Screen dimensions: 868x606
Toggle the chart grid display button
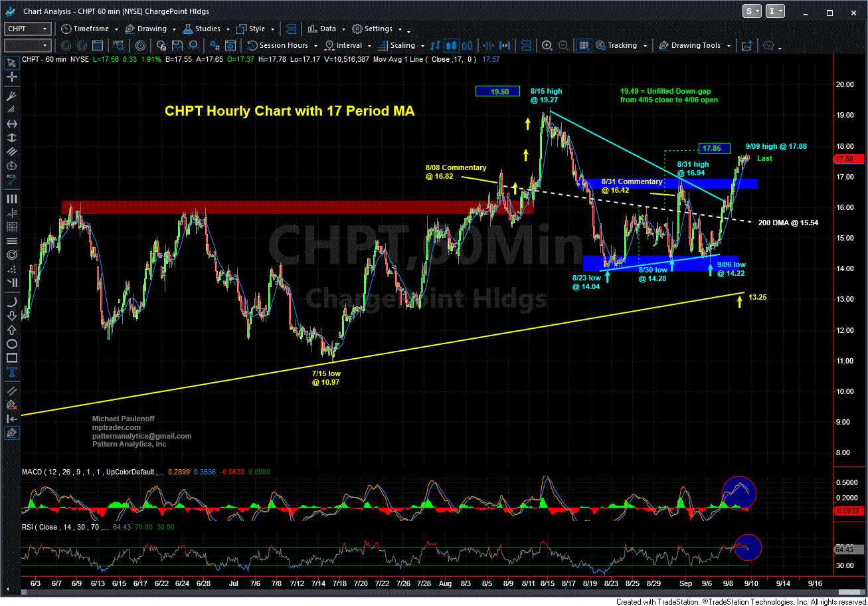[584, 45]
